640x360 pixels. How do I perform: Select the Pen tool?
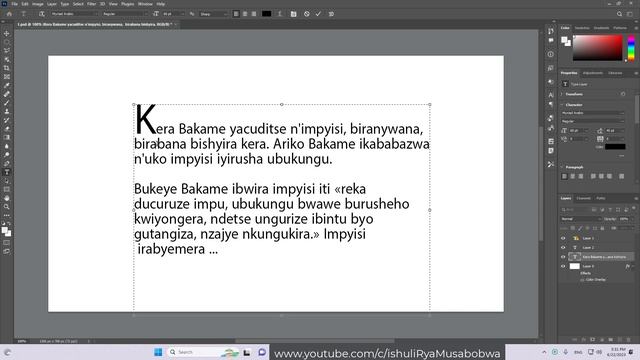(x=7, y=164)
